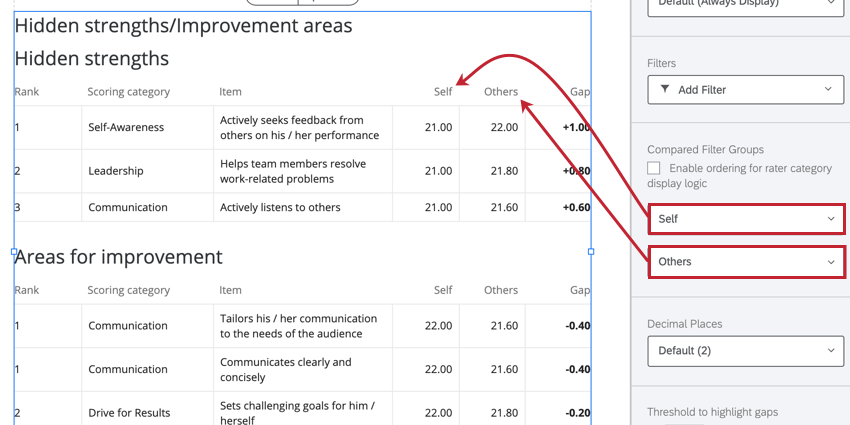Click the chevron arrow on Add Filter
This screenshot has width=850, height=425.
click(828, 90)
